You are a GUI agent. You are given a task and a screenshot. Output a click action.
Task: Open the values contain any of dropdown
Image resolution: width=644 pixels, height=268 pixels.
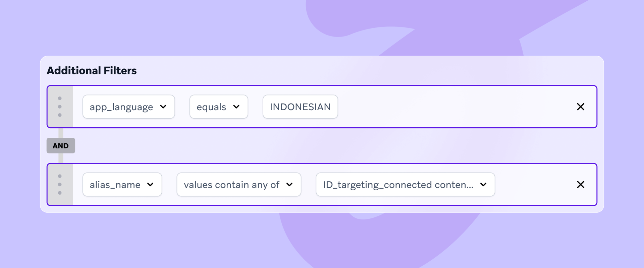238,184
